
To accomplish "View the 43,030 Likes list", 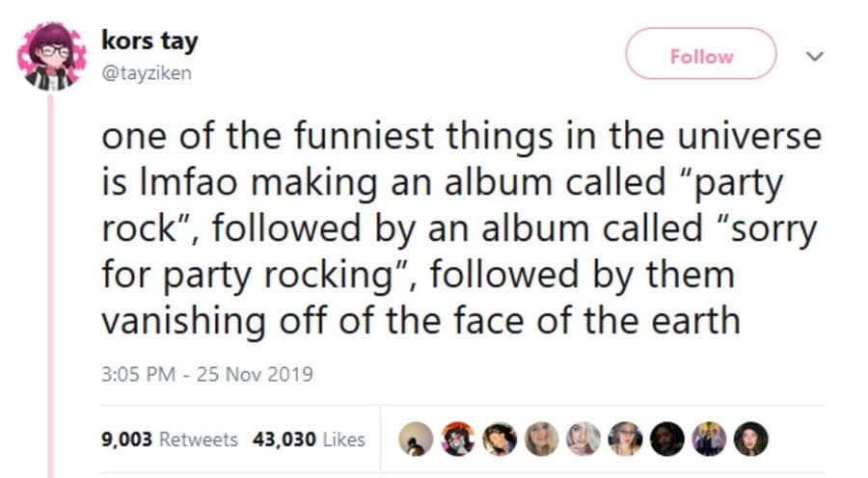I will (x=309, y=439).
